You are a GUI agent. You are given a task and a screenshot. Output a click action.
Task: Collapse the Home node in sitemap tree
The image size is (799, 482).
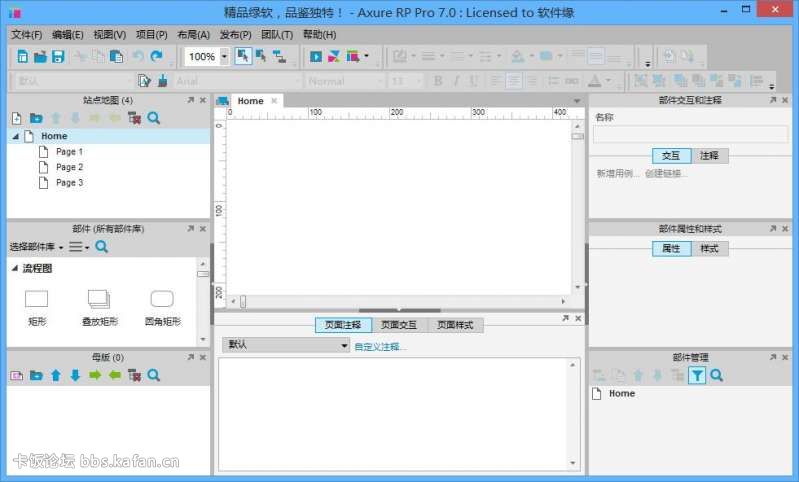(x=16, y=136)
